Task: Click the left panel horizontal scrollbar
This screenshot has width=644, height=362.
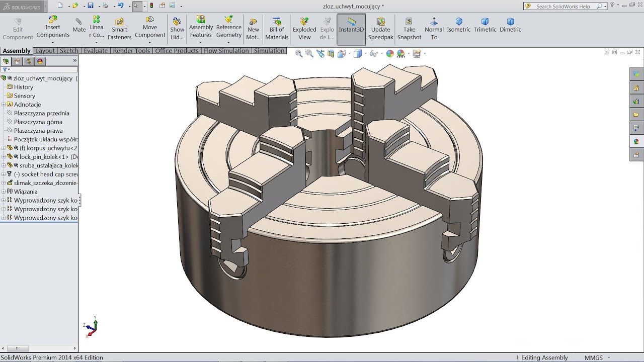Action: pos(39,348)
